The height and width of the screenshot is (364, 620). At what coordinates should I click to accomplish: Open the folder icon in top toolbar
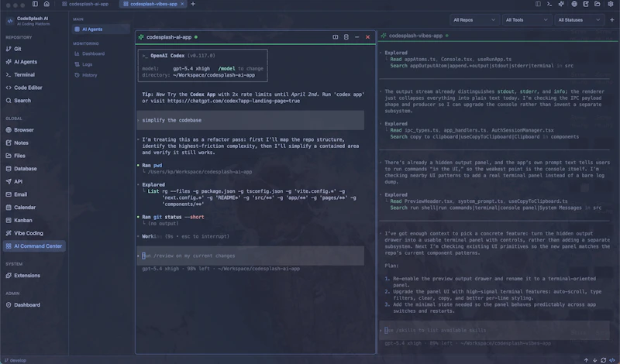click(598, 4)
